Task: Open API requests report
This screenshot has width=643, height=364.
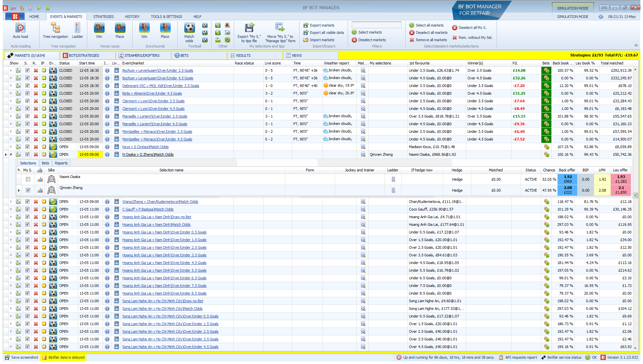Action: tap(518, 357)
